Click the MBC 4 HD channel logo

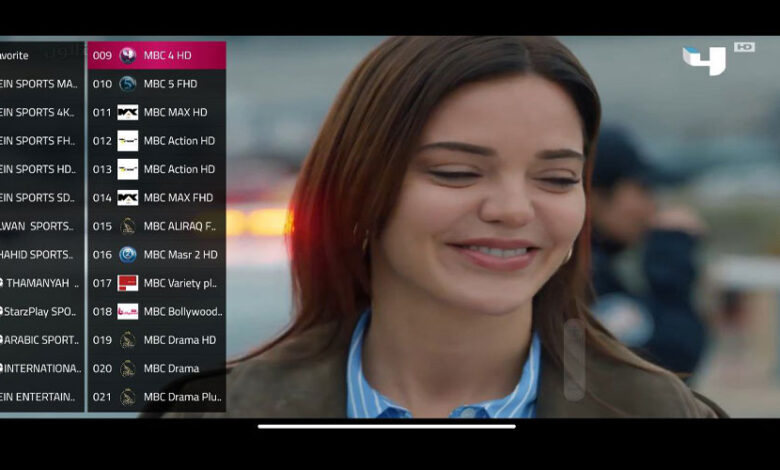(x=128, y=56)
